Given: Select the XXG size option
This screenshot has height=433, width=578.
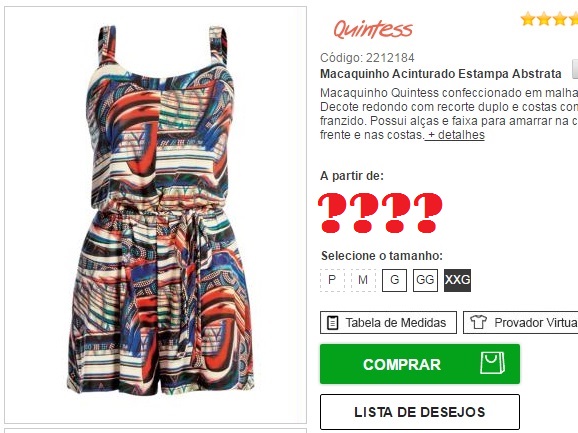Looking at the screenshot, I should click(457, 280).
